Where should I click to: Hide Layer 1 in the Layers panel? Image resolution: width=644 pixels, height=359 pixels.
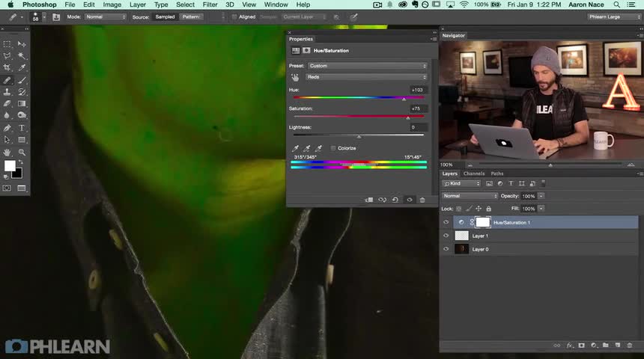446,236
